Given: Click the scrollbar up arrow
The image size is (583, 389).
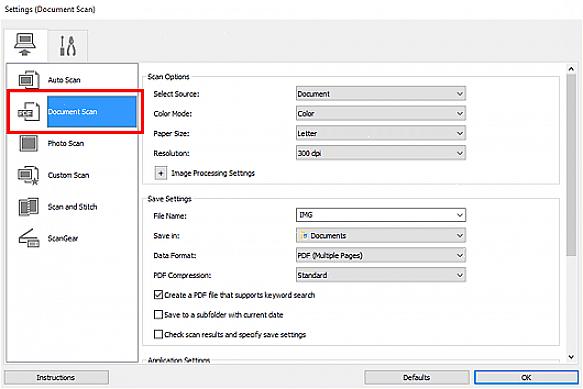Looking at the screenshot, I should coord(571,69).
